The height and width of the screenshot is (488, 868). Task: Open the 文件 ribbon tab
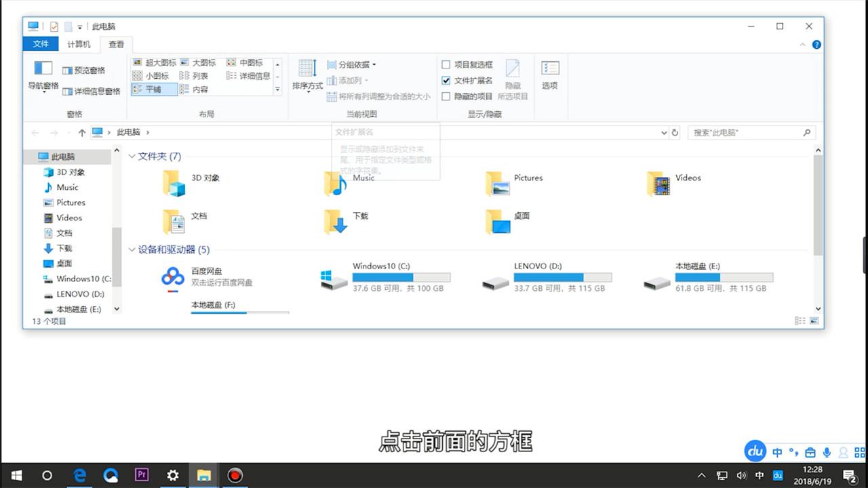coord(41,44)
